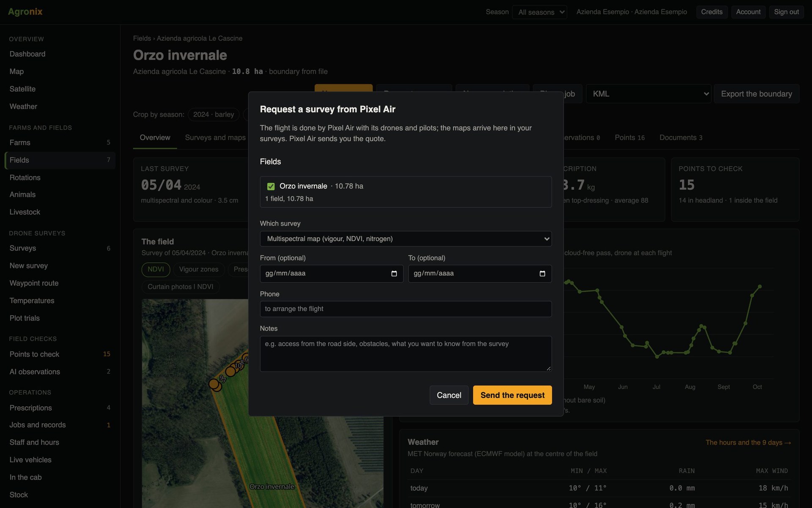Uncheck the Orzo invernale field checkbox
The height and width of the screenshot is (508, 812).
pos(271,186)
